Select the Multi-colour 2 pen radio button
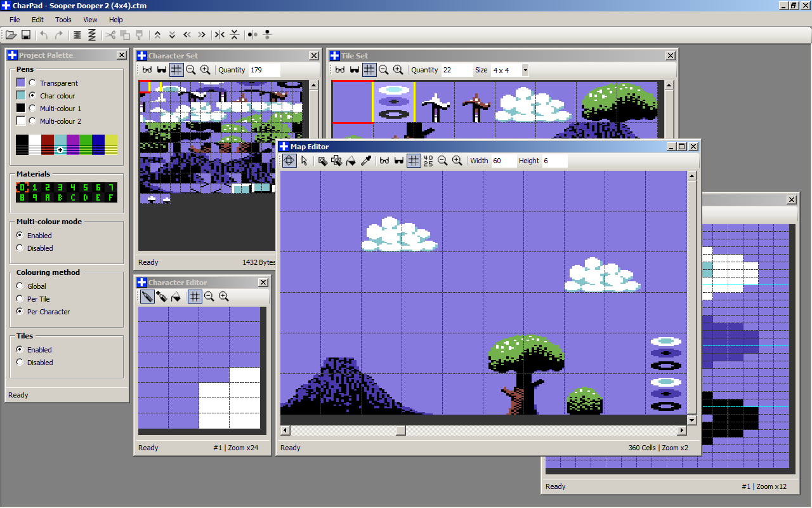The height and width of the screenshot is (508, 812). click(x=32, y=121)
